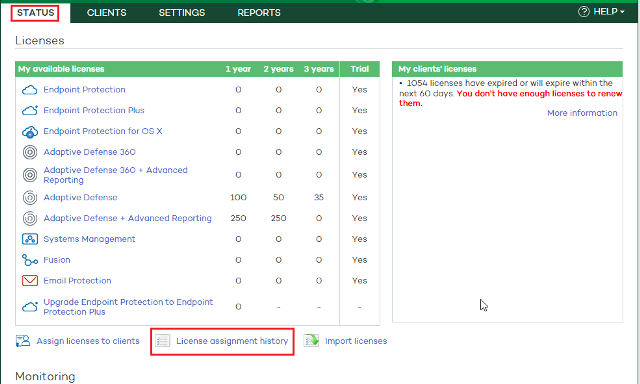Click the 1 year column header

238,69
